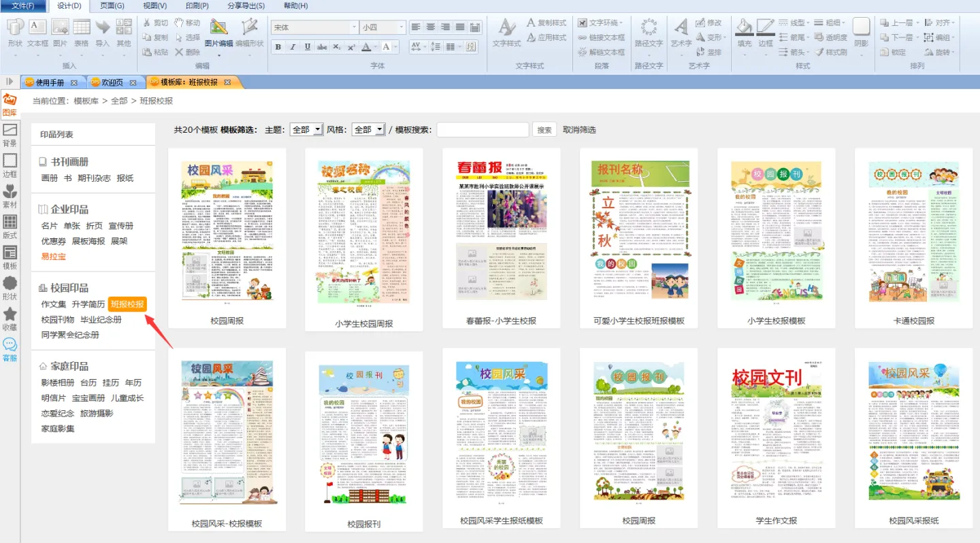Toggle italic text formatting

point(293,47)
